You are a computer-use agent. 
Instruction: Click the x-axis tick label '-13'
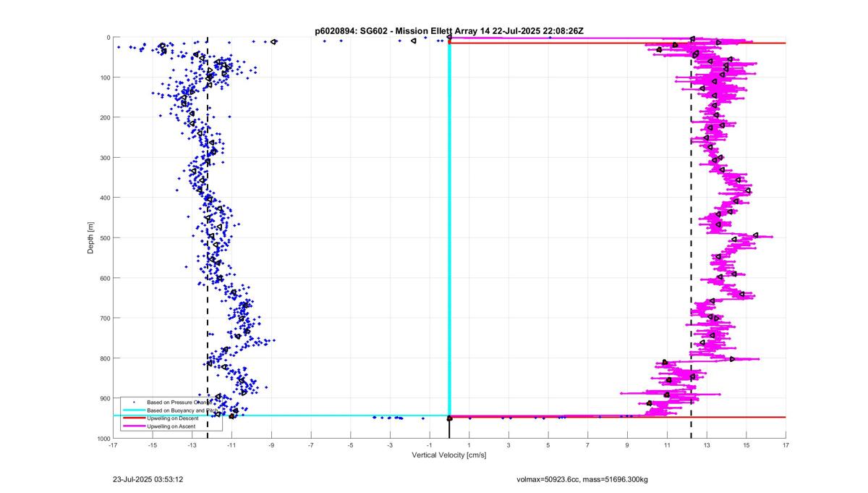pos(192,445)
